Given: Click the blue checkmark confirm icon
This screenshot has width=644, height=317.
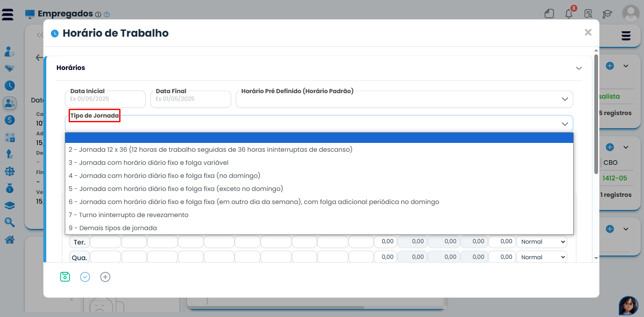Looking at the screenshot, I should pos(85,277).
